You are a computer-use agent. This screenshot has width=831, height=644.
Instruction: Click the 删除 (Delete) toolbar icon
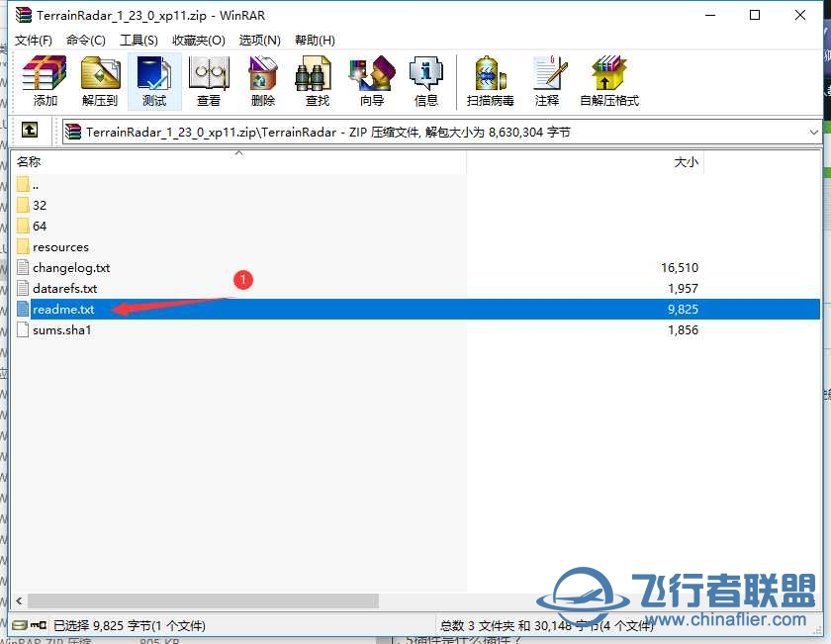click(x=262, y=79)
